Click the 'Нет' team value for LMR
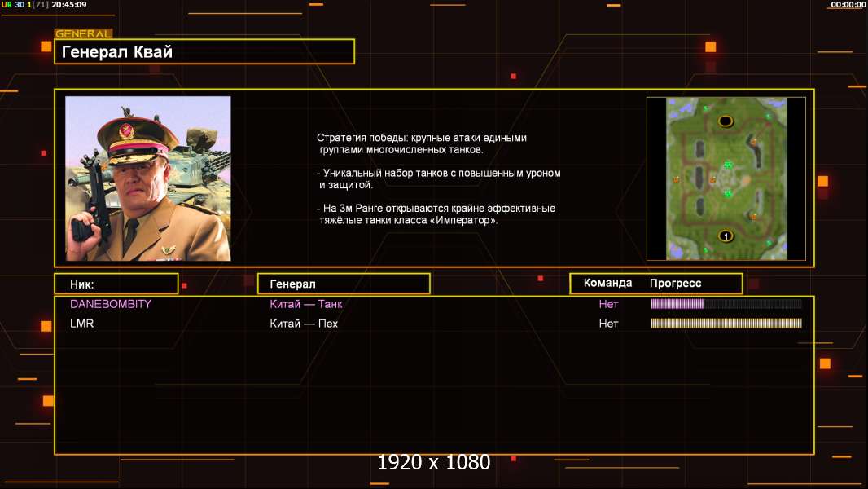 click(x=608, y=324)
